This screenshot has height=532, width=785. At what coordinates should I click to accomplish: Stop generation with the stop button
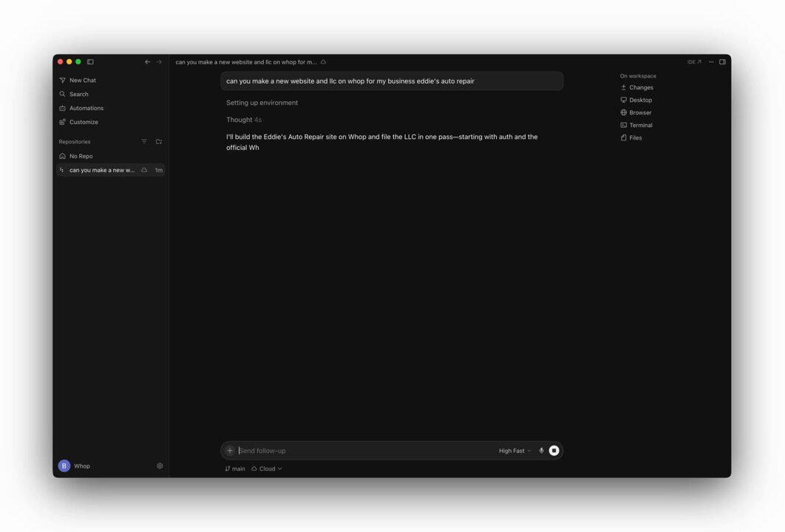[554, 451]
